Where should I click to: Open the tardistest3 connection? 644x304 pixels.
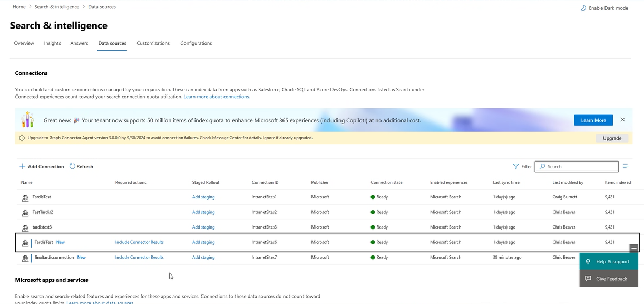click(42, 227)
